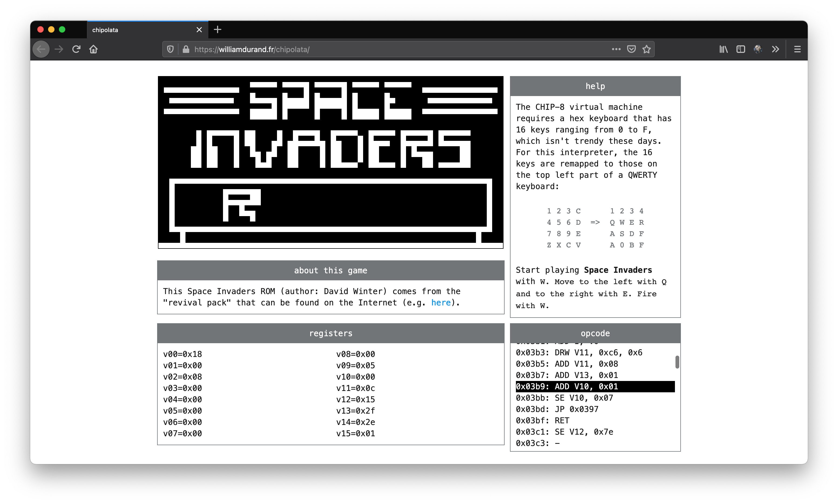Open the Library bookmarks icon
This screenshot has height=504, width=838.
click(724, 49)
